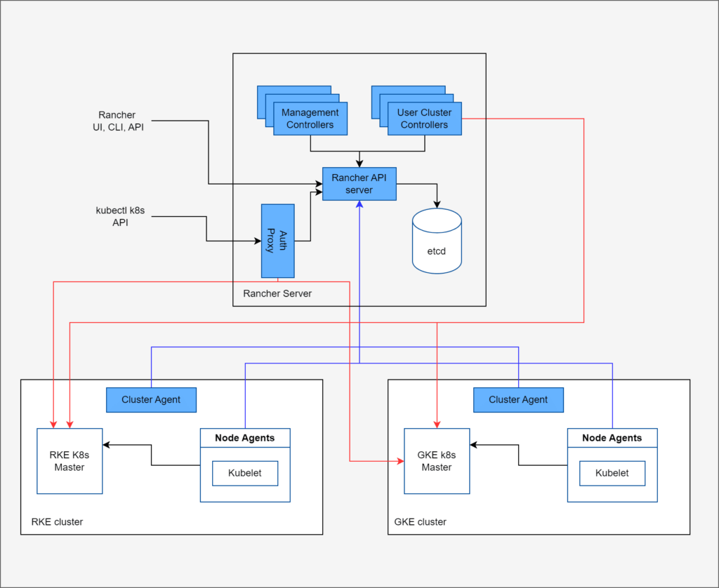Select the Rancher Server label text
Image resolution: width=719 pixels, height=588 pixels.
[x=277, y=293]
